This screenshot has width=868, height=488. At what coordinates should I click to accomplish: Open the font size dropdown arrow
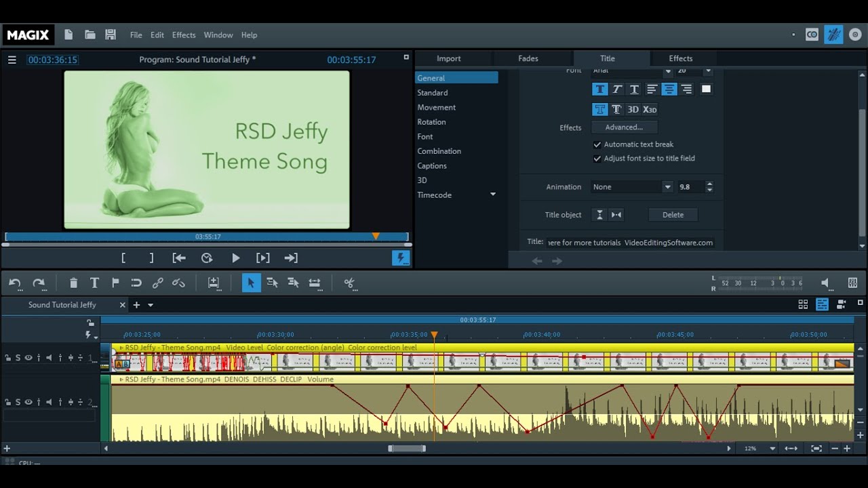[708, 70]
